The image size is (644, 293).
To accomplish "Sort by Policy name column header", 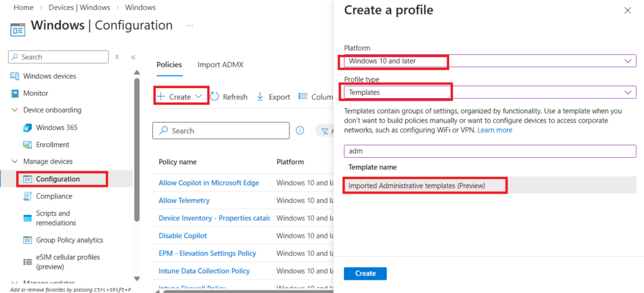I will pos(177,162).
